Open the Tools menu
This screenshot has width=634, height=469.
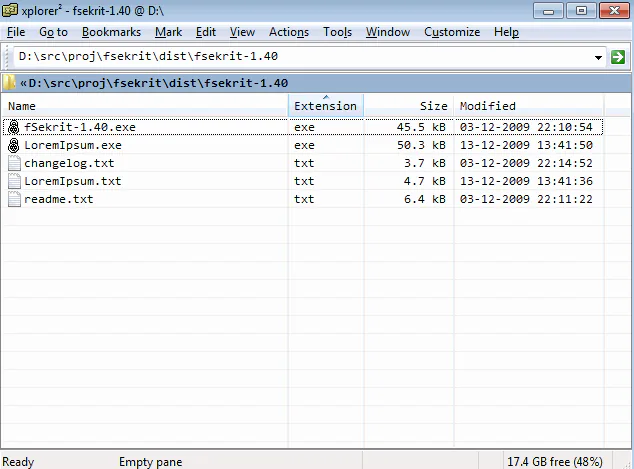coord(337,32)
